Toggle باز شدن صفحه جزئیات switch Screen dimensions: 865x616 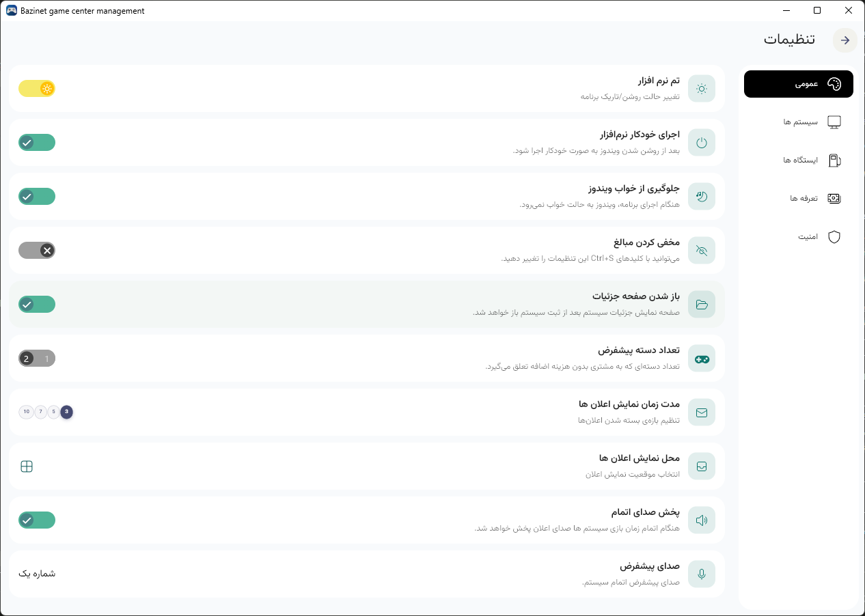coord(37,304)
